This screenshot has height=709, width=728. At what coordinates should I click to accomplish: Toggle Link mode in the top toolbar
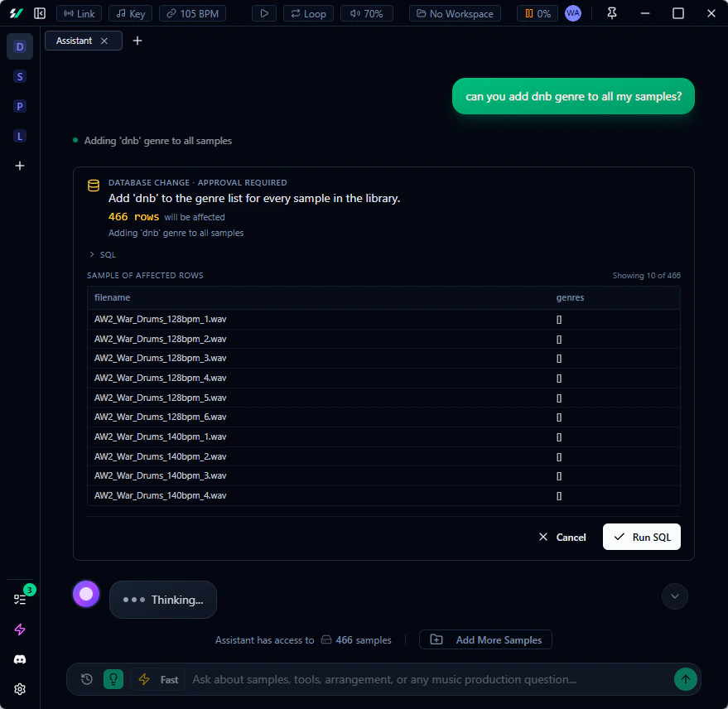pyautogui.click(x=78, y=12)
